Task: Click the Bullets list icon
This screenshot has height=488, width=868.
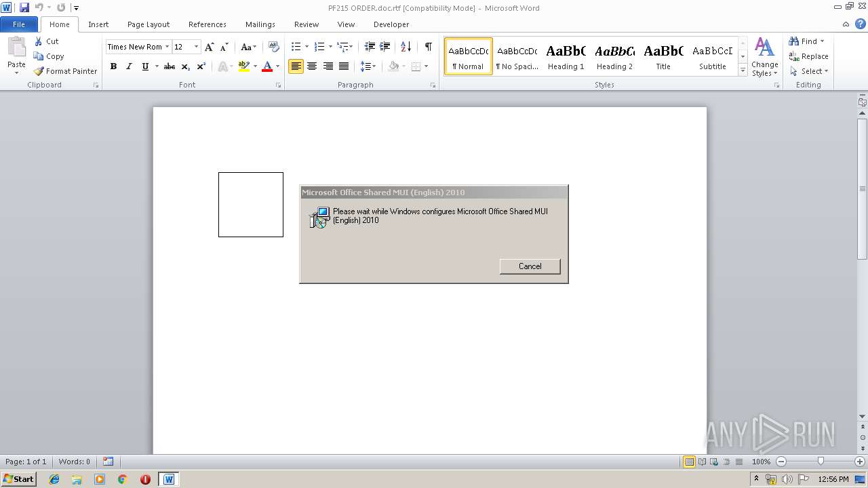Action: [296, 47]
